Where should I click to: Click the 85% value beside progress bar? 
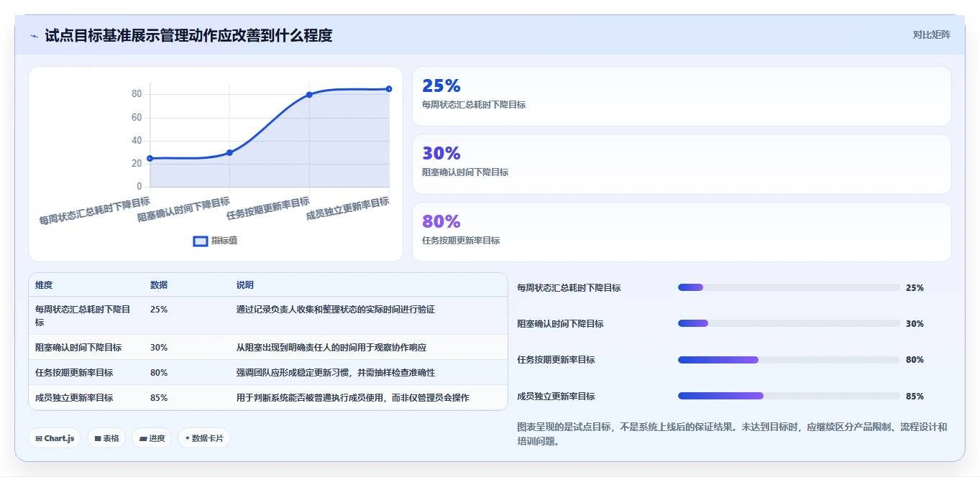[915, 397]
